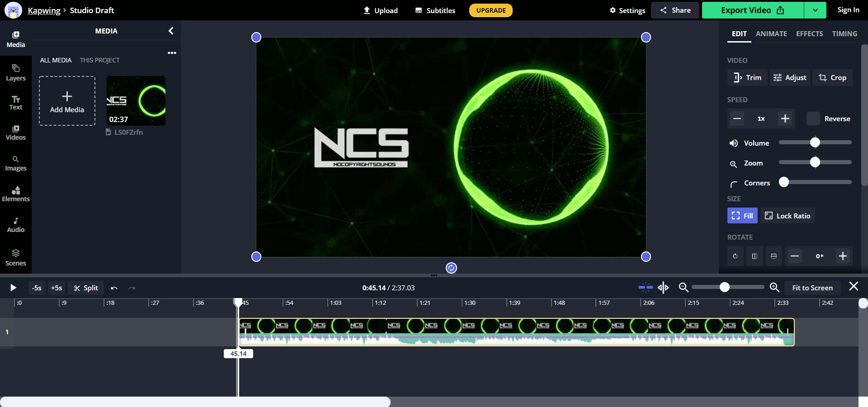Adjust the timeline zoom slider
868x407 pixels.
727,287
